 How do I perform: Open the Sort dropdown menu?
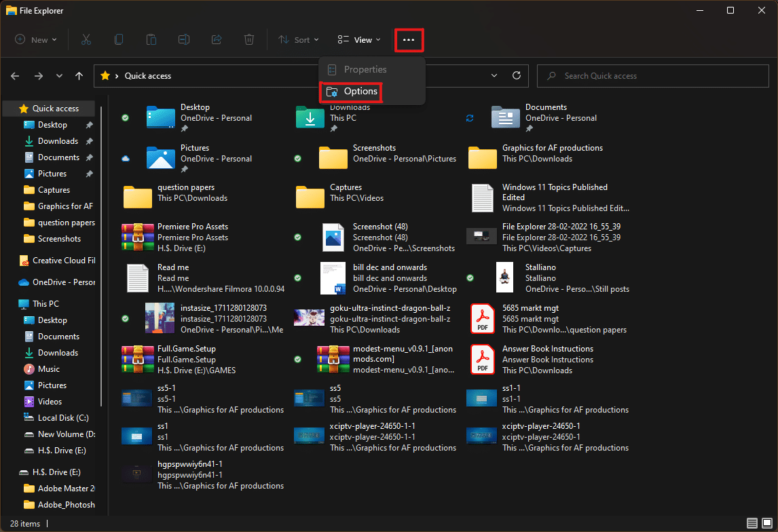click(298, 39)
